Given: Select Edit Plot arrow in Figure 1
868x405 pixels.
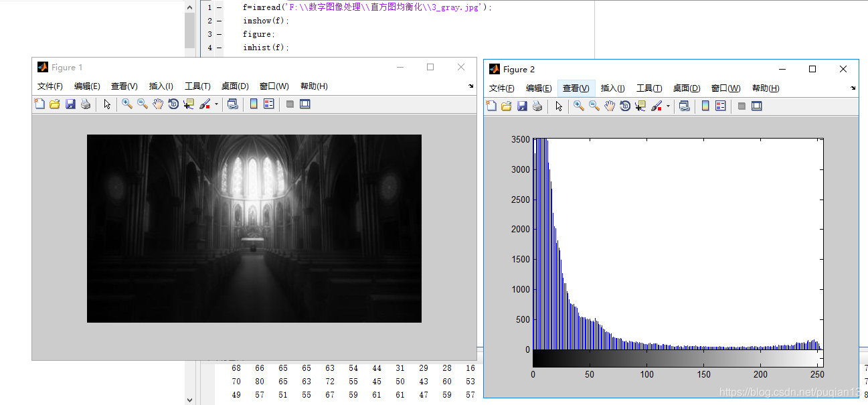Looking at the screenshot, I should [106, 104].
